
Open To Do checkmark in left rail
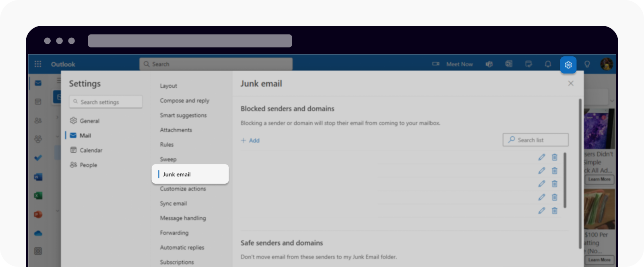coord(38,158)
